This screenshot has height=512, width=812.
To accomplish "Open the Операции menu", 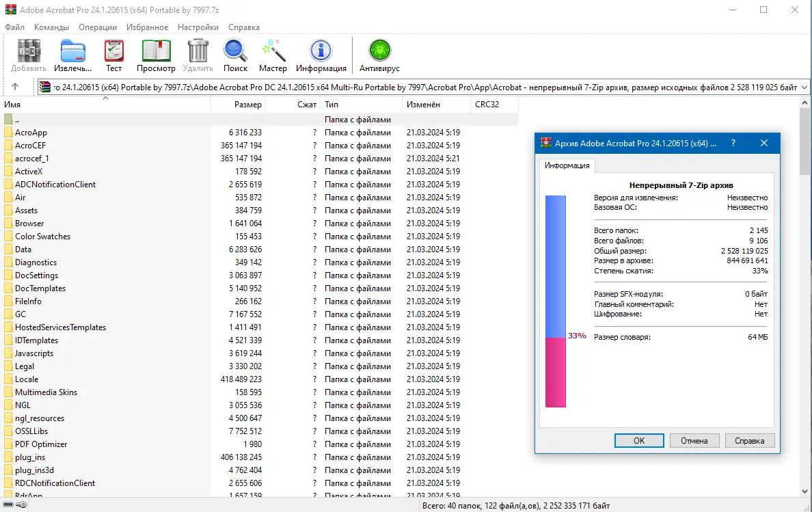I will [100, 27].
